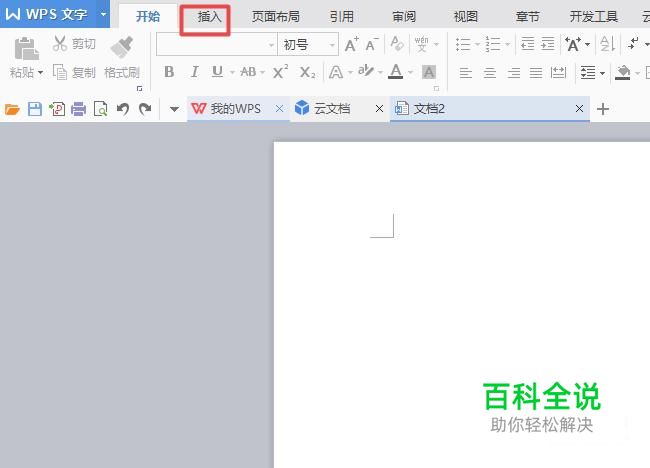Open file with folder icon
This screenshot has height=468, width=650.
(12, 109)
